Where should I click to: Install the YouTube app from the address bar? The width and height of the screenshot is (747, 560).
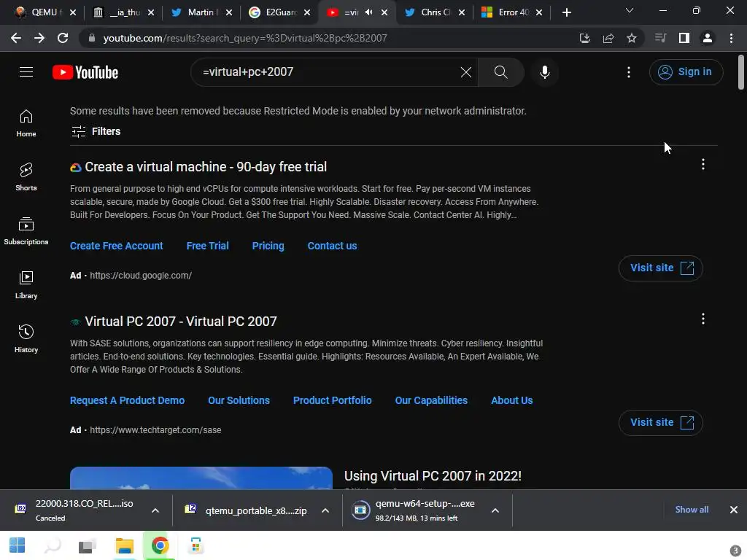584,38
